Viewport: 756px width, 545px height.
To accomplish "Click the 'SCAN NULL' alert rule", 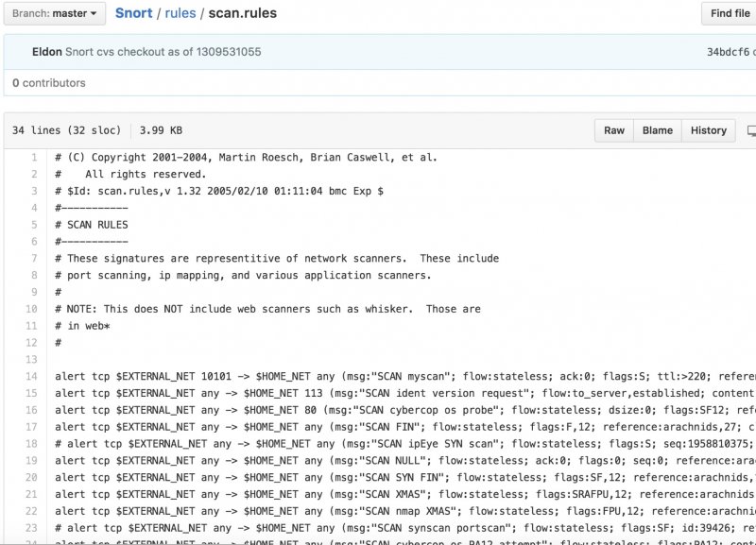I will 405,461.
